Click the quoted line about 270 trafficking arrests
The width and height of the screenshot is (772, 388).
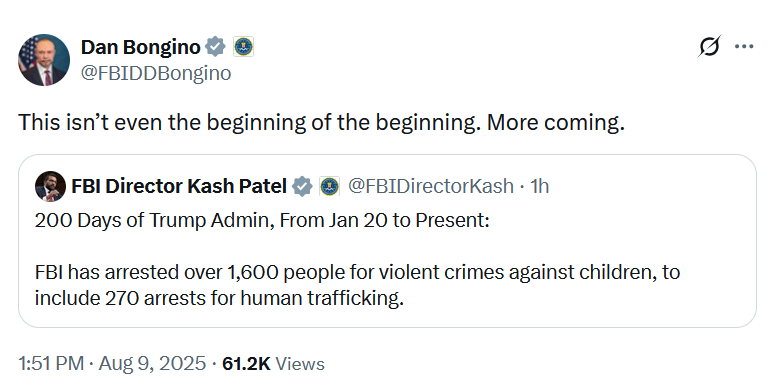219,298
